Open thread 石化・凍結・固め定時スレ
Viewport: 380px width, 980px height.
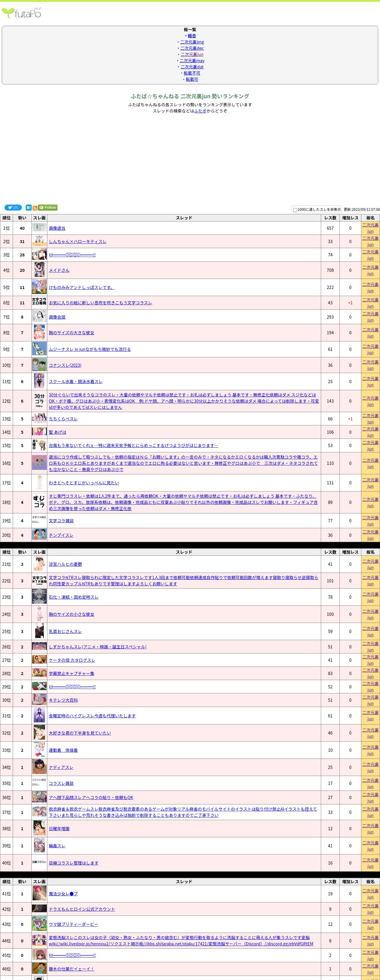[73, 597]
